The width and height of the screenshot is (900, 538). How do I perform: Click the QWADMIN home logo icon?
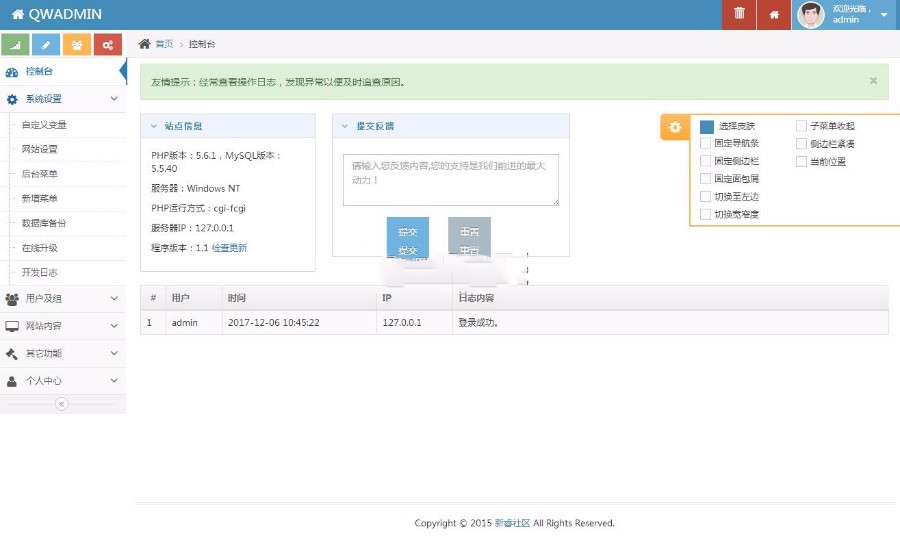pyautogui.click(x=18, y=14)
